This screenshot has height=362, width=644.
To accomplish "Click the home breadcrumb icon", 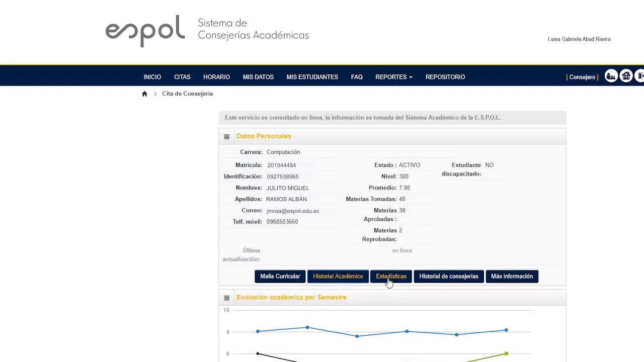I will [x=144, y=94].
